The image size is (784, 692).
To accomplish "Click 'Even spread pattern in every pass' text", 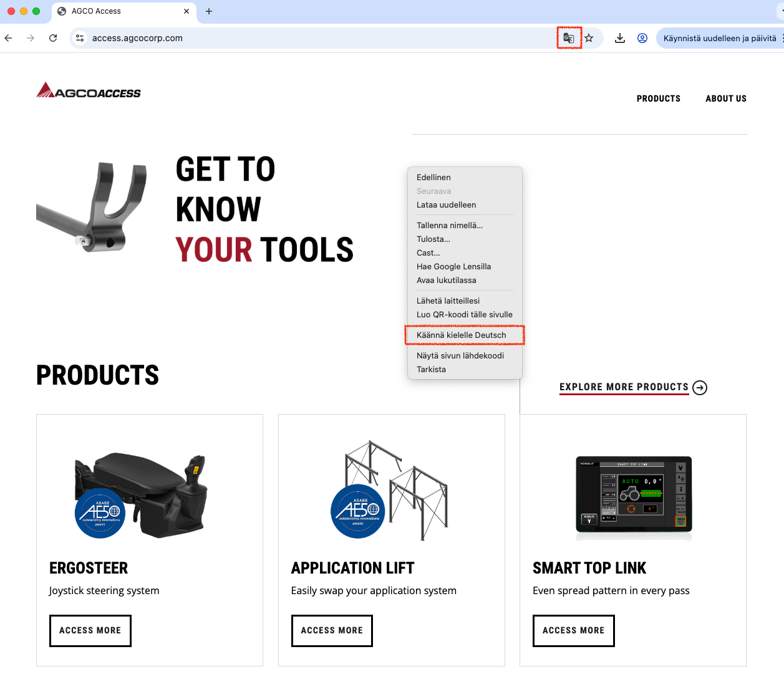I will tap(611, 591).
